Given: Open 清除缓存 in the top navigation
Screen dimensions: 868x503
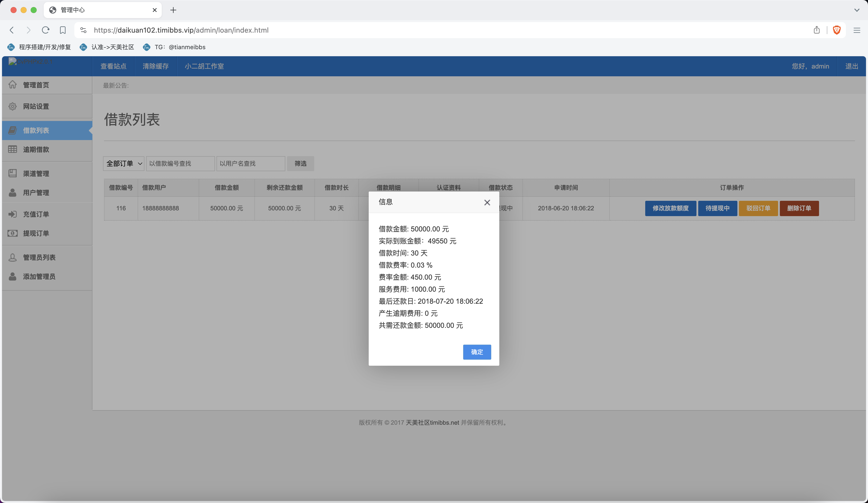Looking at the screenshot, I should click(155, 66).
